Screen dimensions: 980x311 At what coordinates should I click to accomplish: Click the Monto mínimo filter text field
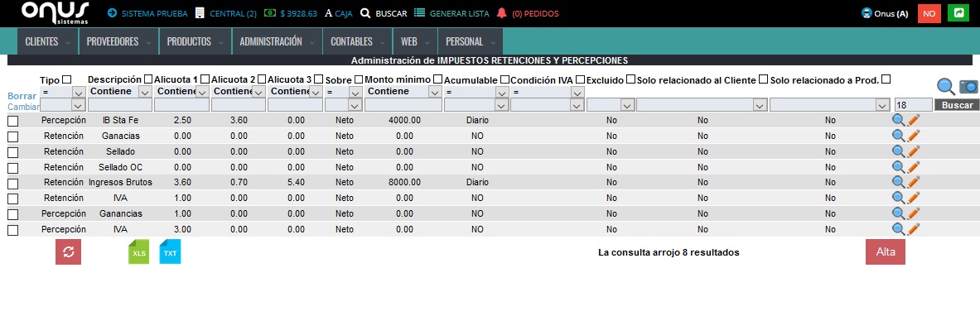(403, 105)
